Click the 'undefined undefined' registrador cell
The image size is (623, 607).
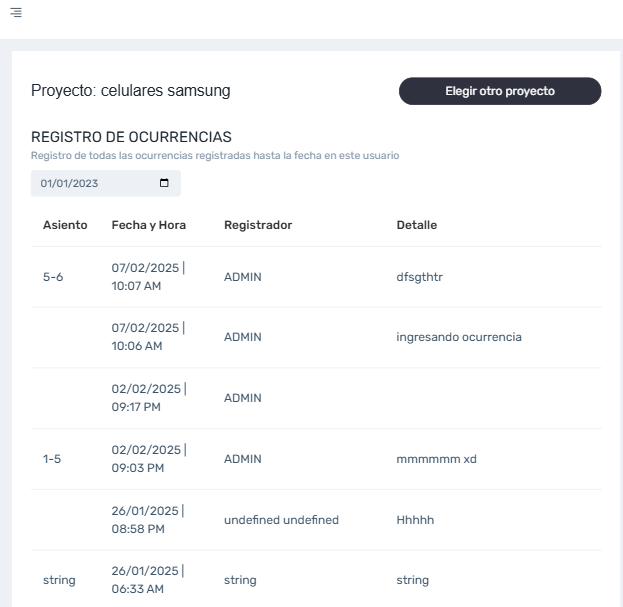[281, 520]
